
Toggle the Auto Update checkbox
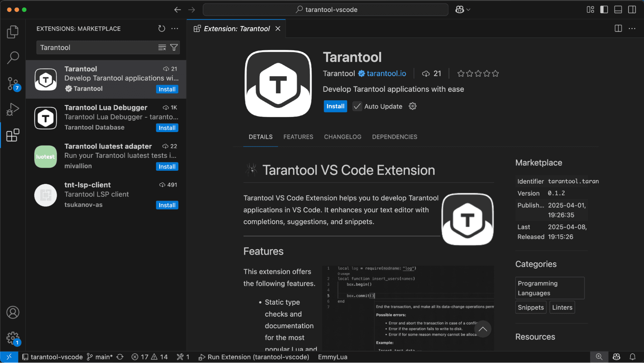[x=357, y=106]
